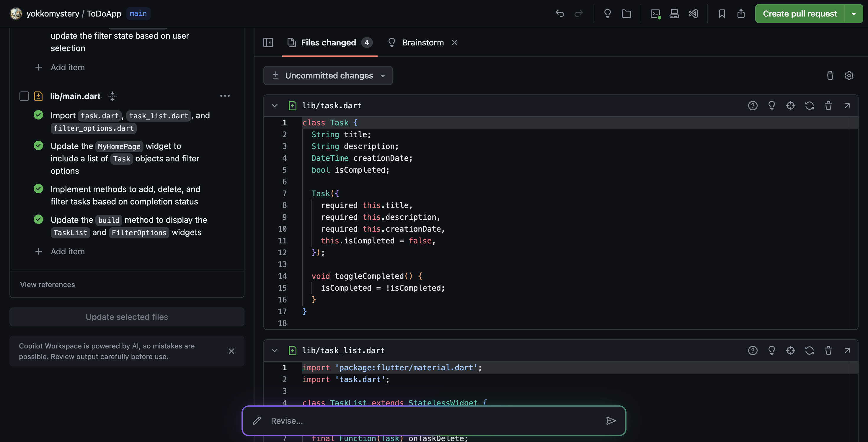The image size is (868, 442).
Task: Click the bookmark icon in header
Action: [722, 14]
